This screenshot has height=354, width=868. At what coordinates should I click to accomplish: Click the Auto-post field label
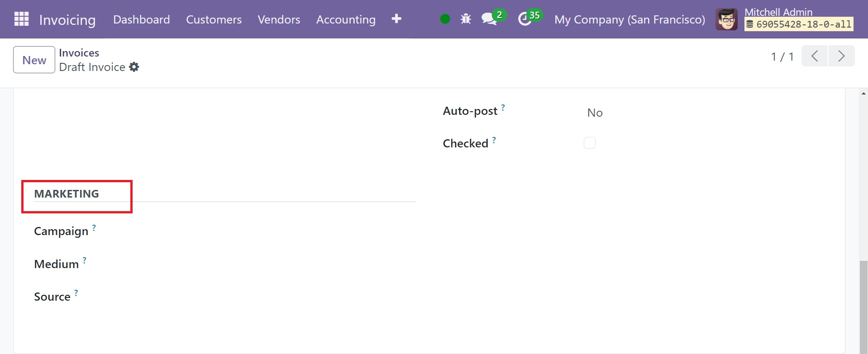click(x=470, y=111)
